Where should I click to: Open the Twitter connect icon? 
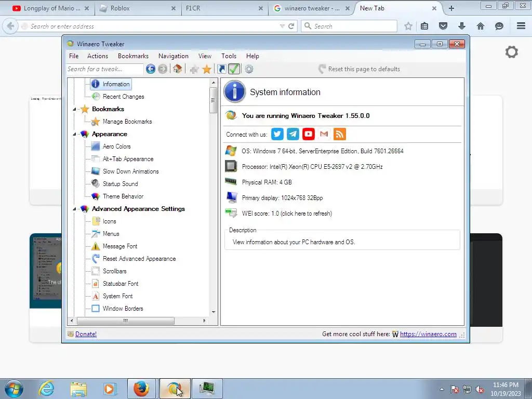pyautogui.click(x=277, y=134)
